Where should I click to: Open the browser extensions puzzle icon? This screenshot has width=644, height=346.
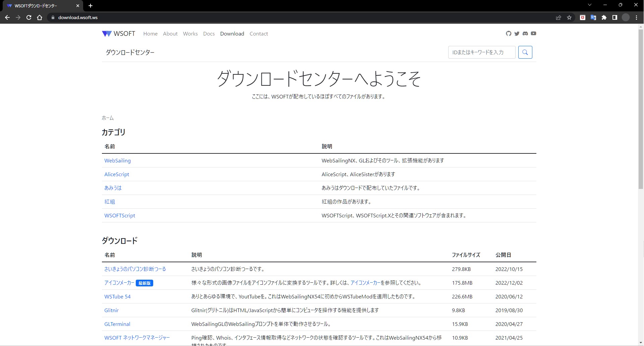tap(604, 17)
